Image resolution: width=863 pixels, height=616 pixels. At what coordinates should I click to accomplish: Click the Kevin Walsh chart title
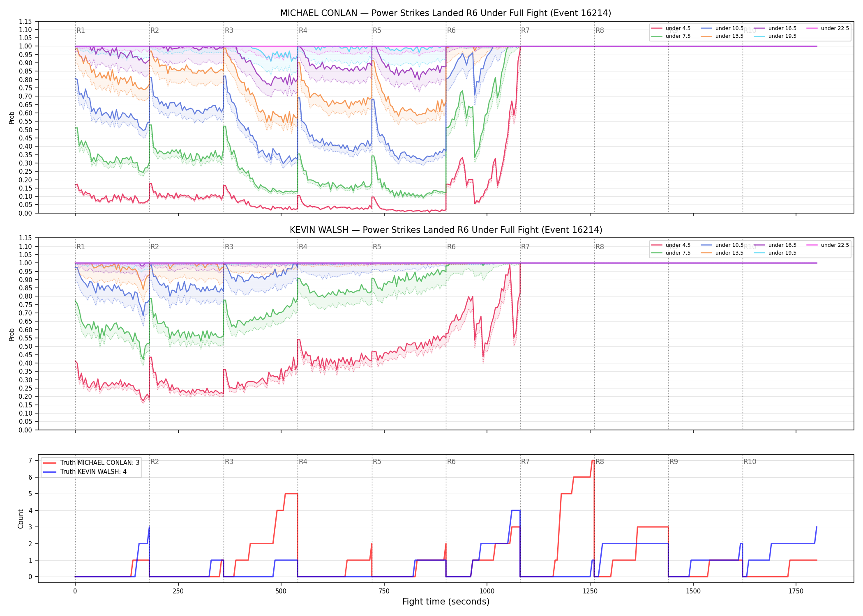point(446,230)
